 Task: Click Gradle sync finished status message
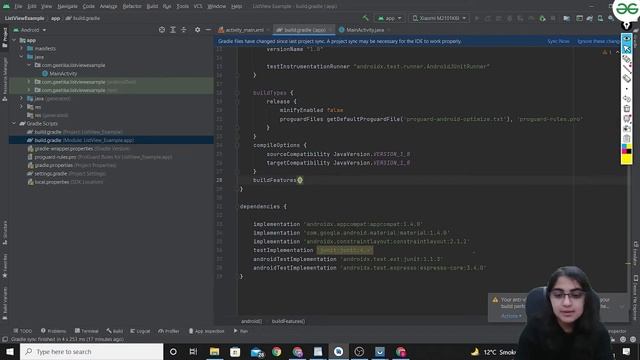tap(67, 339)
